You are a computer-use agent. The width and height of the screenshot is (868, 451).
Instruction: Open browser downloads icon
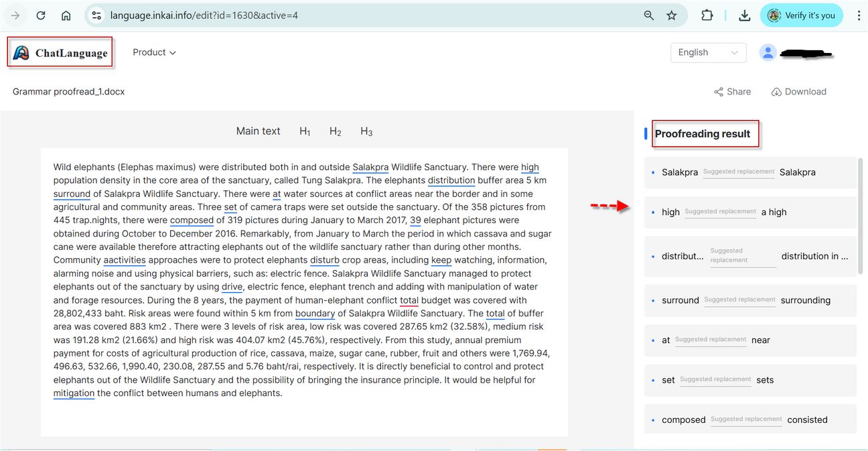pyautogui.click(x=744, y=15)
